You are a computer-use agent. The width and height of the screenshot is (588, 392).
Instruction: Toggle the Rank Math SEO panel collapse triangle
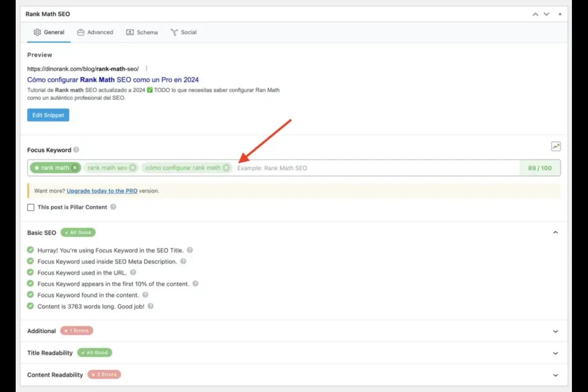[560, 14]
